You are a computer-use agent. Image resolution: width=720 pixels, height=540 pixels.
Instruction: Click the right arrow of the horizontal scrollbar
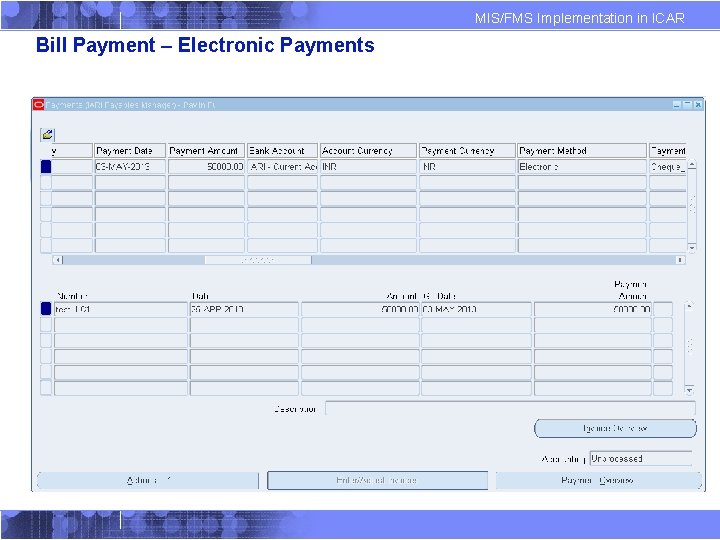[x=681, y=260]
